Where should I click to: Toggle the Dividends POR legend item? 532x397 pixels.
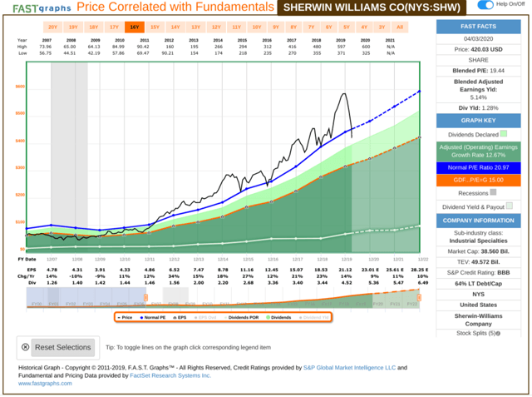coord(241,318)
